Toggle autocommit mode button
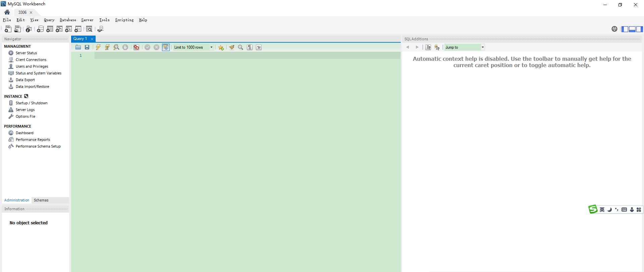Screen dimensions: 644x272 coord(166,47)
